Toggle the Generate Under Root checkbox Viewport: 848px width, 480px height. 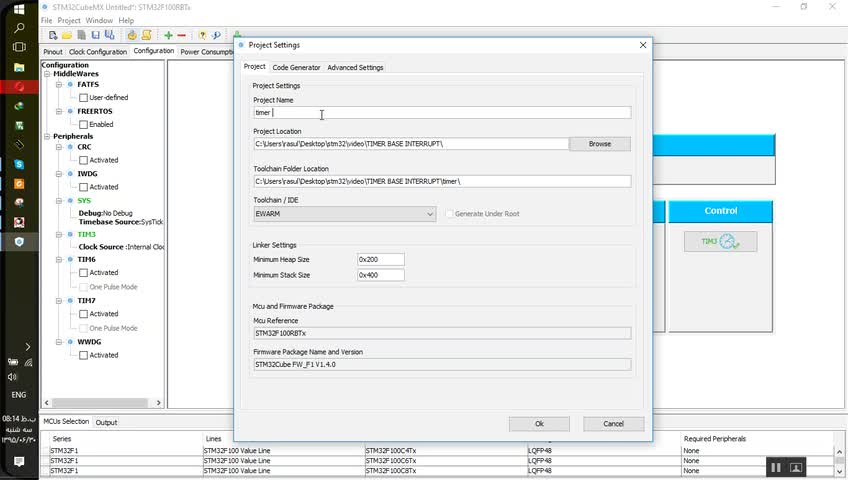point(449,214)
